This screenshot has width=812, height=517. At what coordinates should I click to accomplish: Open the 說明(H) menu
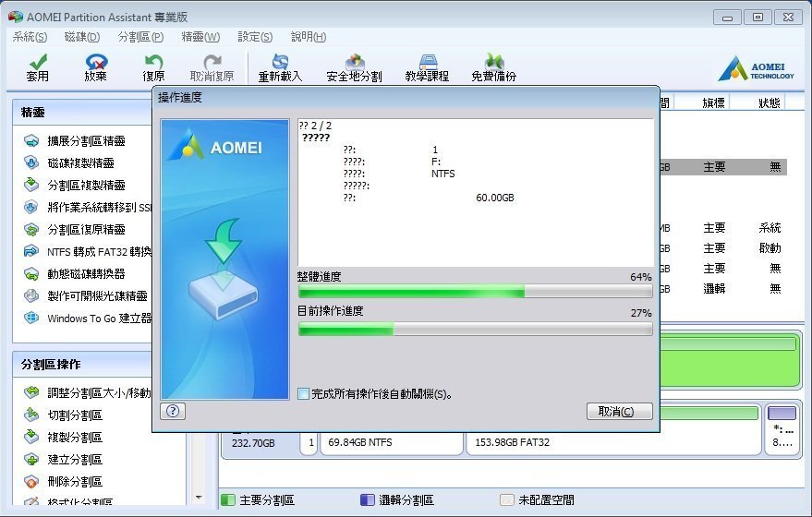click(x=309, y=37)
